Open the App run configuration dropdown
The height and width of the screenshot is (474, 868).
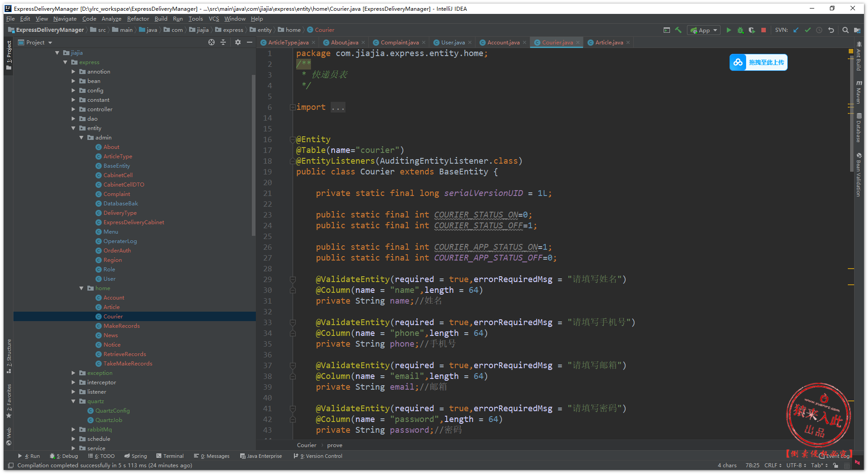coord(704,30)
